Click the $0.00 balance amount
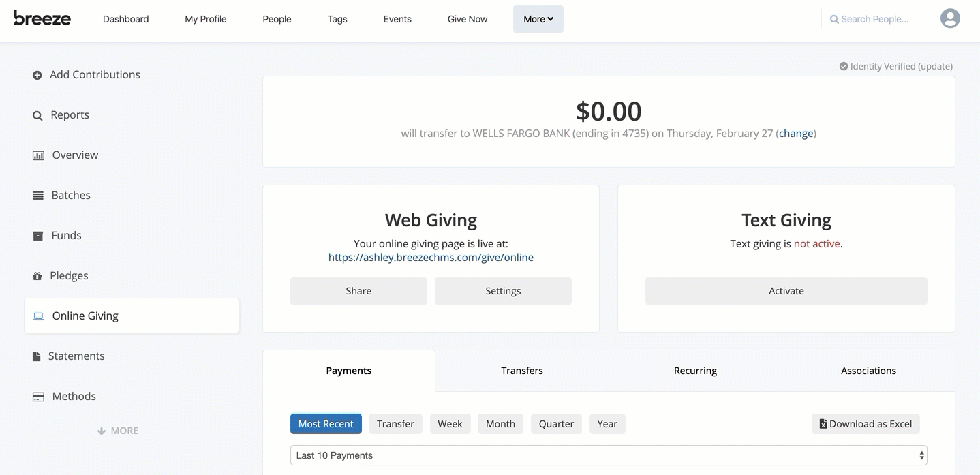 (x=609, y=111)
